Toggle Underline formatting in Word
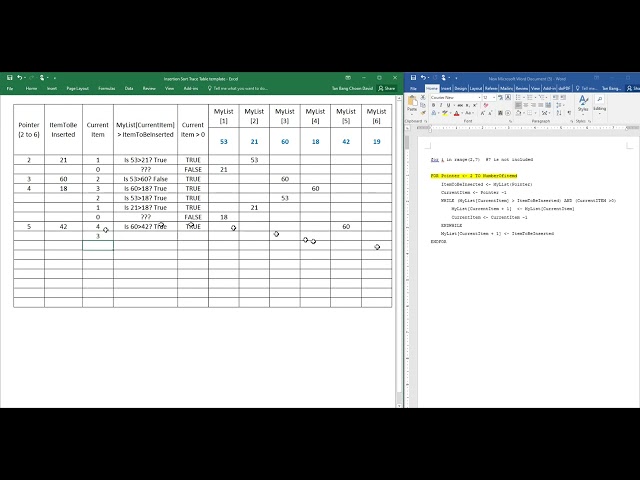Viewport: 640px width, 480px height. click(449, 105)
